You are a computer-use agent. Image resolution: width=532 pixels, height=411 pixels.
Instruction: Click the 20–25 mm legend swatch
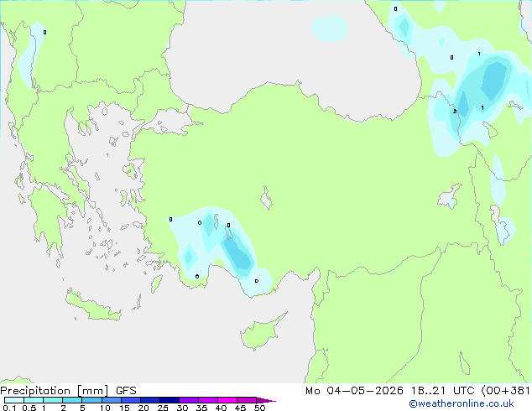pyautogui.click(x=150, y=400)
